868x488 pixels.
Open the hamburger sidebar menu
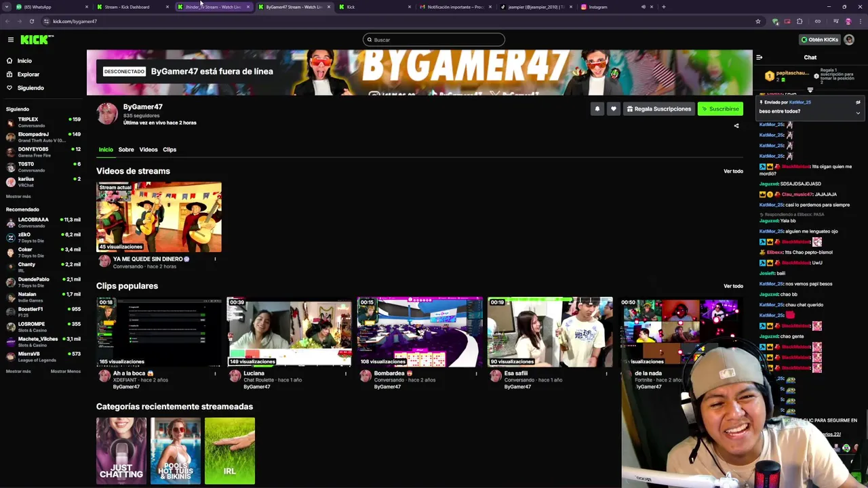[11, 40]
